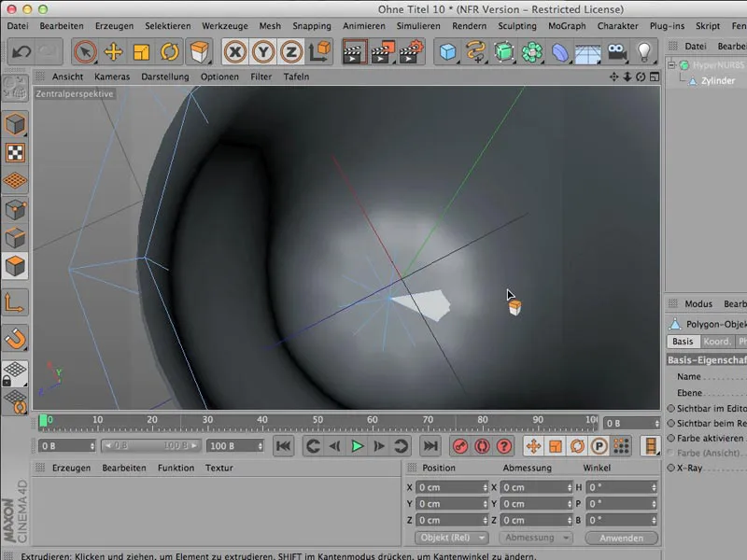Open the viewport Filter menu
This screenshot has width=747, height=560.
[x=261, y=77]
